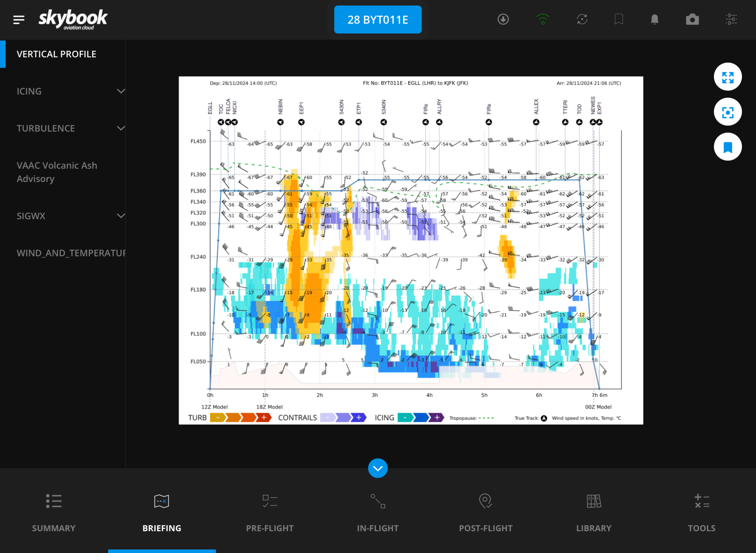756x553 pixels.
Task: Open VAAC Volcanic Ash Advisory
Action: tap(57, 172)
